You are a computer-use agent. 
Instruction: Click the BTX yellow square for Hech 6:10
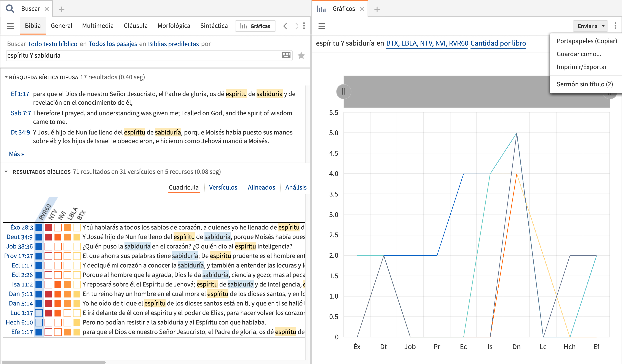click(77, 322)
